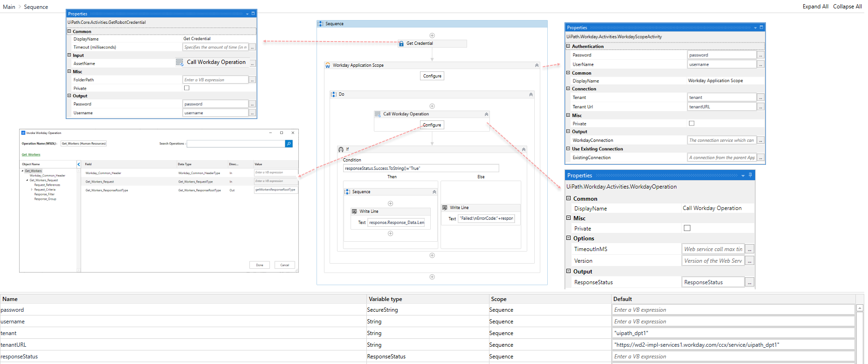Click Sequence in the breadcrumb
The image size is (868, 364).
pyautogui.click(x=36, y=7)
